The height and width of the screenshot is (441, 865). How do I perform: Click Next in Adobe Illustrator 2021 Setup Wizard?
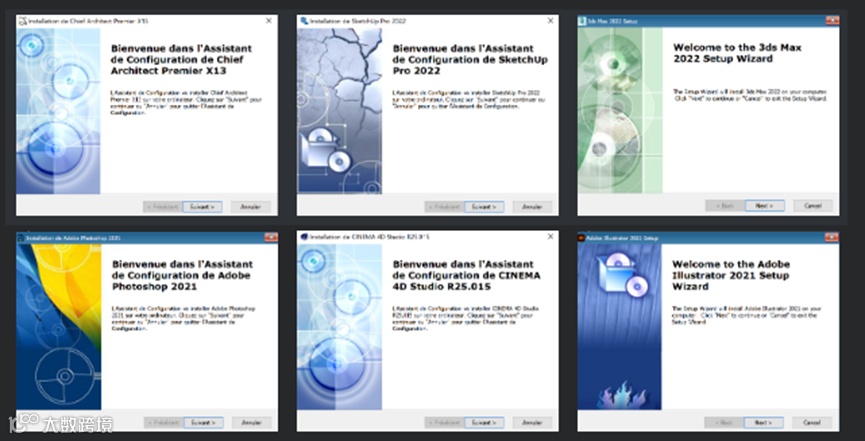[x=763, y=423]
